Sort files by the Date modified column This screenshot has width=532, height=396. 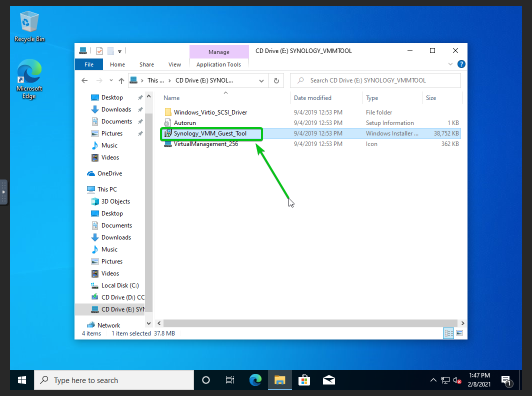pos(312,98)
